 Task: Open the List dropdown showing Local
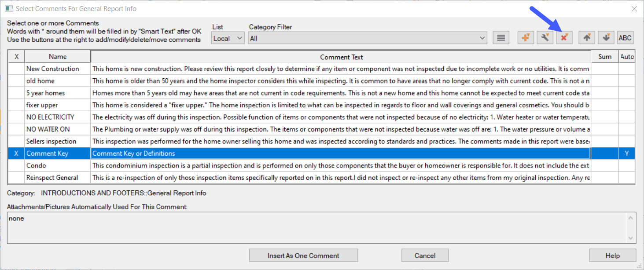(228, 38)
